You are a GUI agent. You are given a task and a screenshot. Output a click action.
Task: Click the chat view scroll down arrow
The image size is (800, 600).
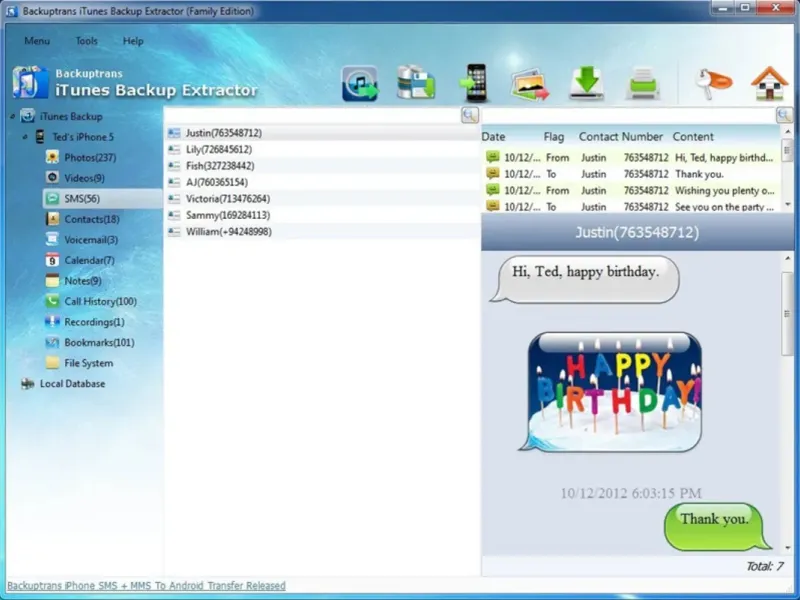[788, 548]
